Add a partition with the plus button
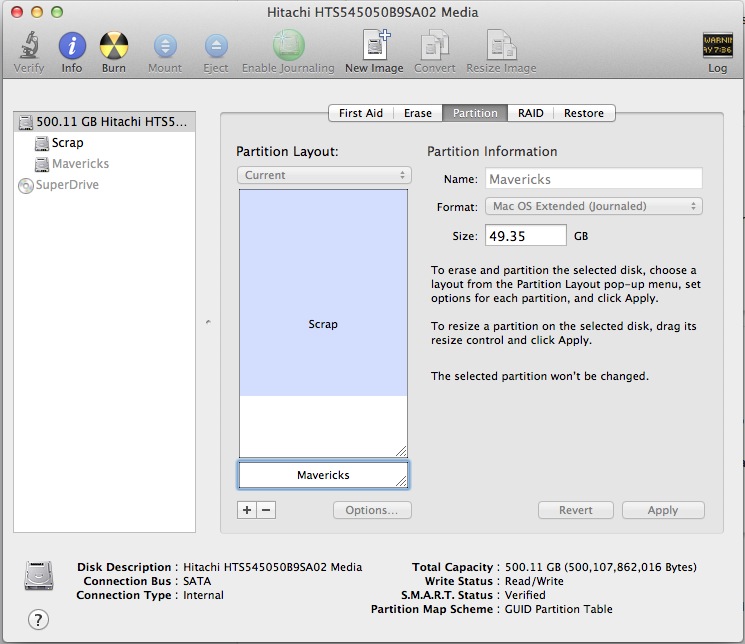The width and height of the screenshot is (745, 644). pyautogui.click(x=247, y=510)
